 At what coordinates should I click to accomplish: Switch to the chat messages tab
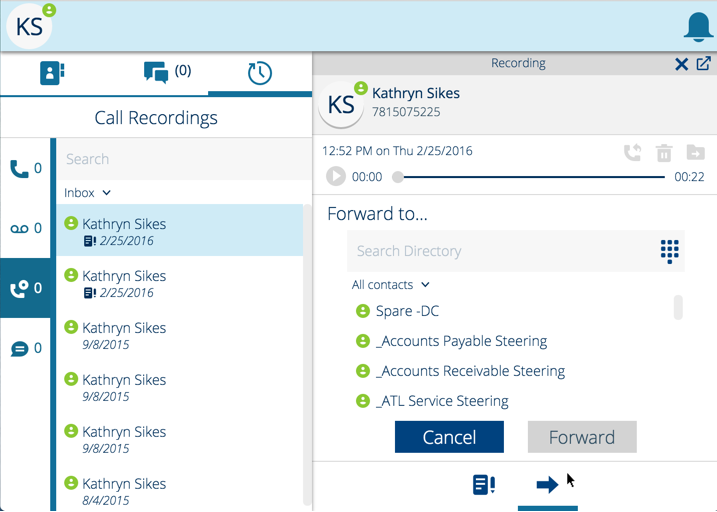pos(156,73)
